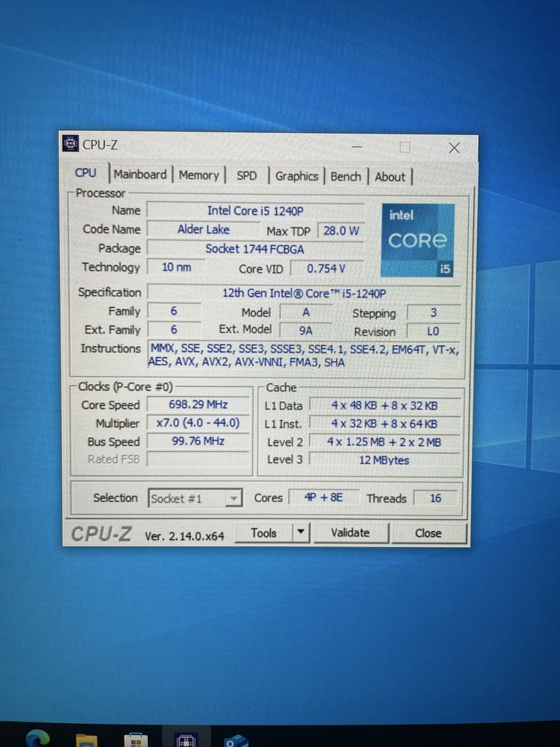Viewport: 560px width, 747px height.
Task: Close CPU-Z with the X button
Action: [x=454, y=148]
